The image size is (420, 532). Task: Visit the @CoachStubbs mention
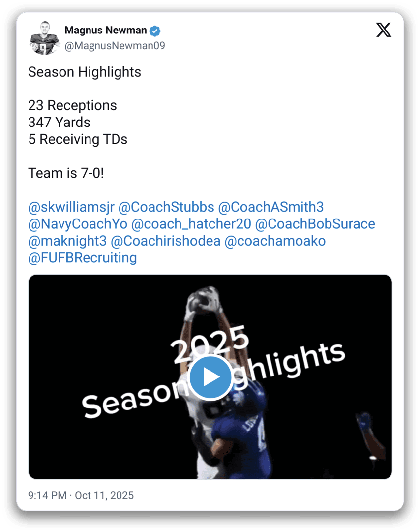(x=166, y=207)
